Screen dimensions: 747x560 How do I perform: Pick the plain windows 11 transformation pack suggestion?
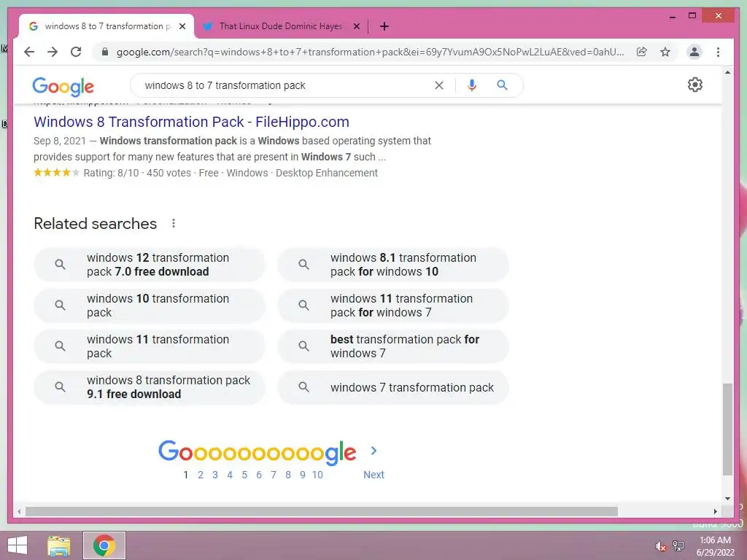tap(149, 346)
